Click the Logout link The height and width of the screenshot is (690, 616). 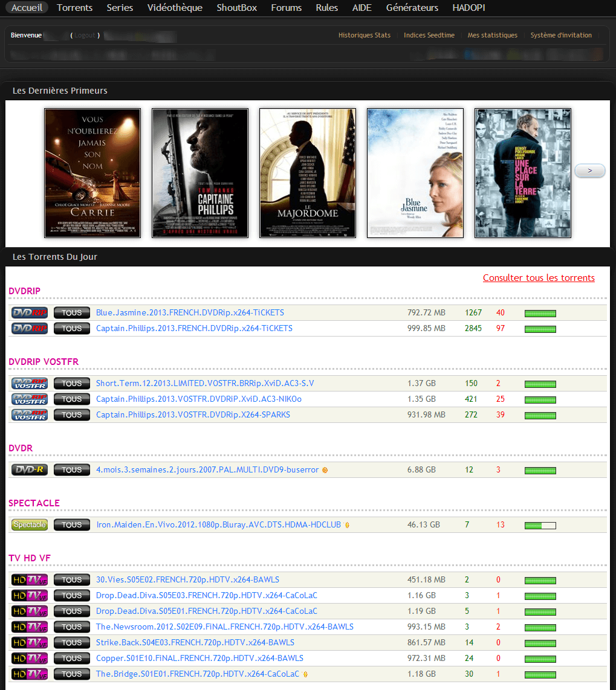tap(85, 35)
